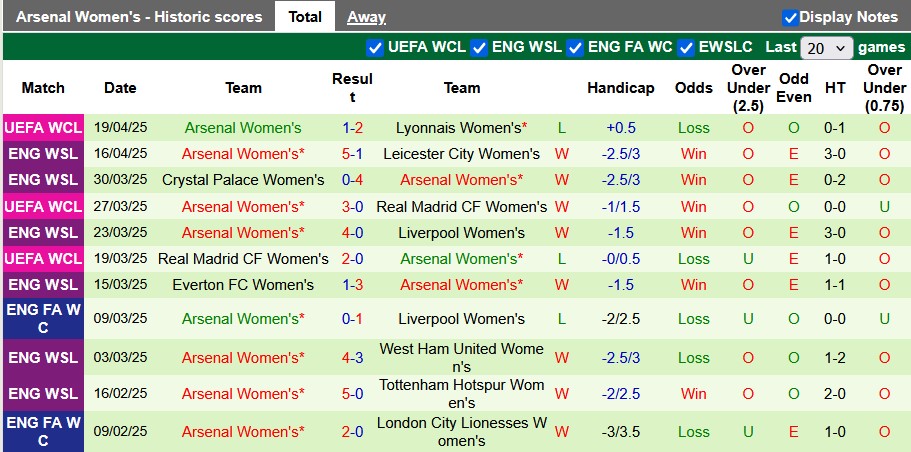911x452 pixels.
Task: Open Everton FC Women's team link
Action: coord(243,285)
